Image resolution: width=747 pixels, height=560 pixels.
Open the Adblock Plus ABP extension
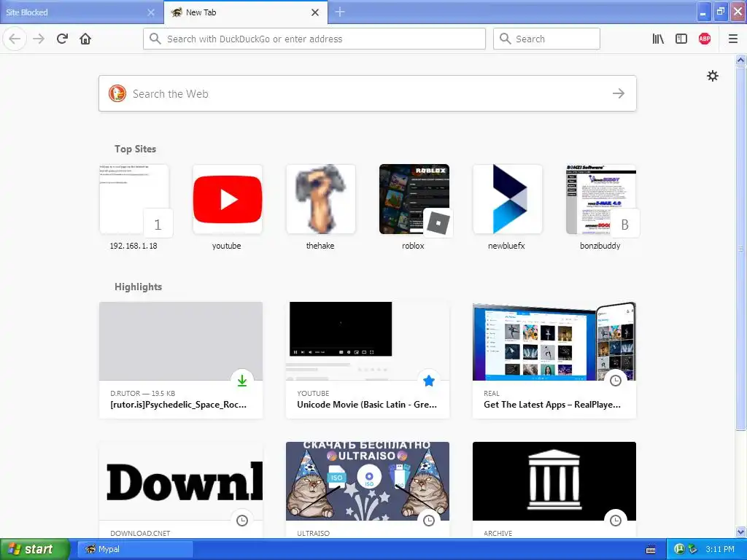point(705,39)
